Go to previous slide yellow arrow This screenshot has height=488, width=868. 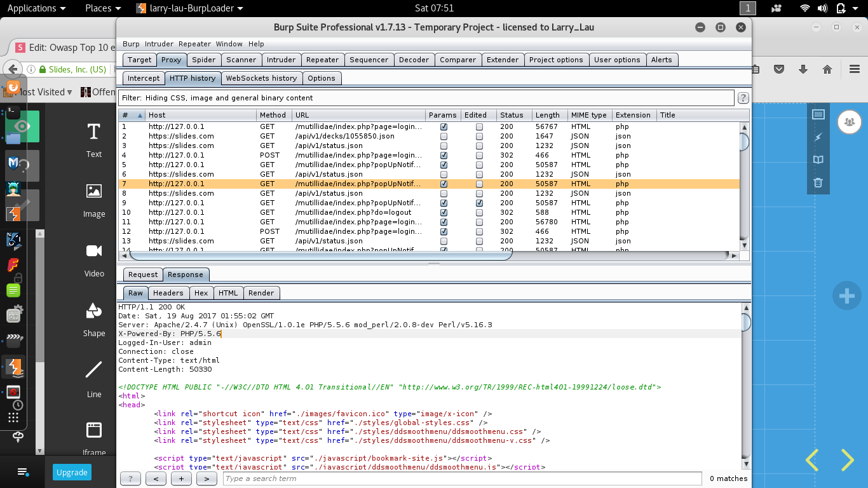tap(812, 460)
